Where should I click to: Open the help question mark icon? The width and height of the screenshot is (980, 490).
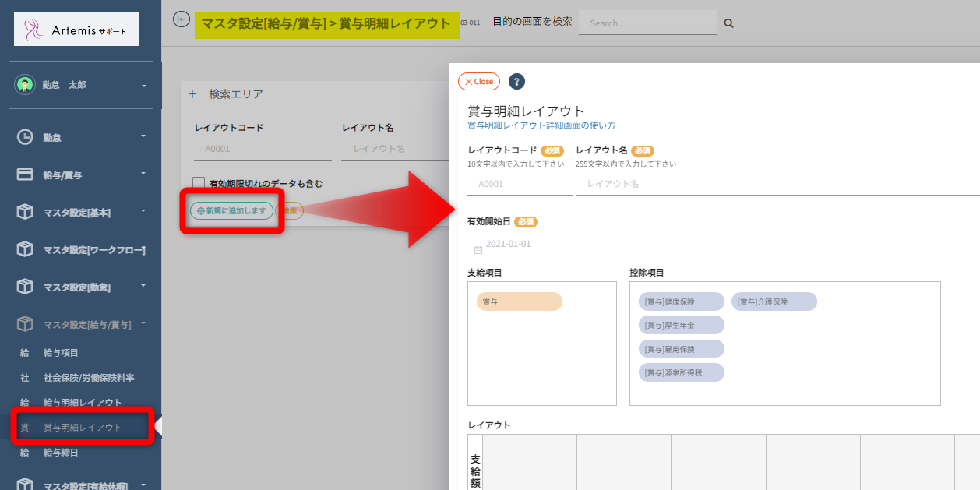[x=516, y=82]
